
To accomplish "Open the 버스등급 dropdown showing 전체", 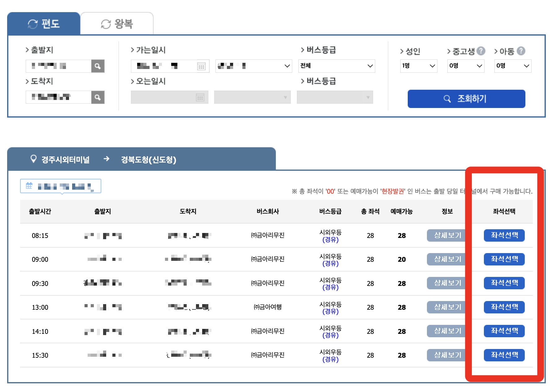I will click(x=337, y=66).
